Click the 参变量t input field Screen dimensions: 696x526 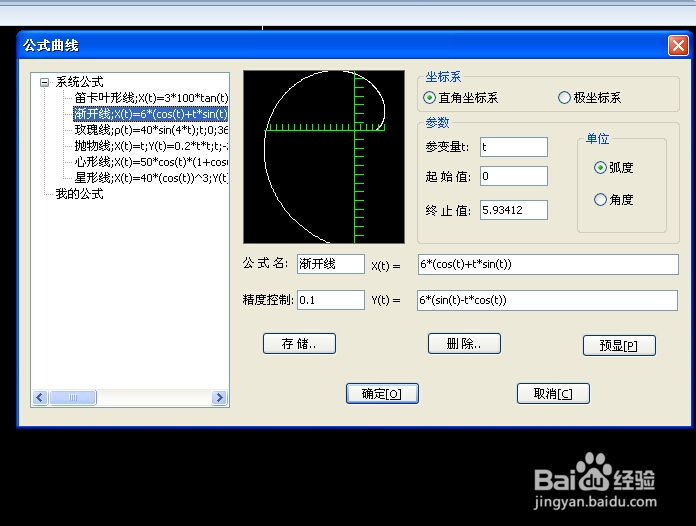tap(514, 147)
